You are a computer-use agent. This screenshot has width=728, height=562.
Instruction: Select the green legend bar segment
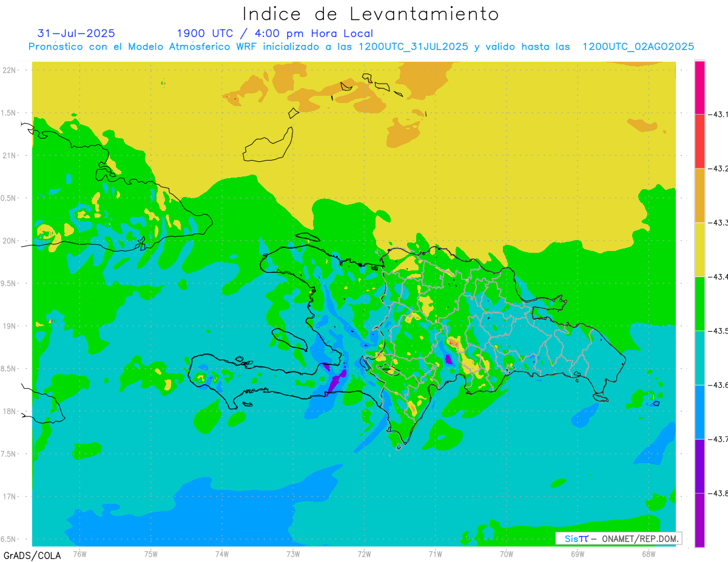click(x=699, y=303)
